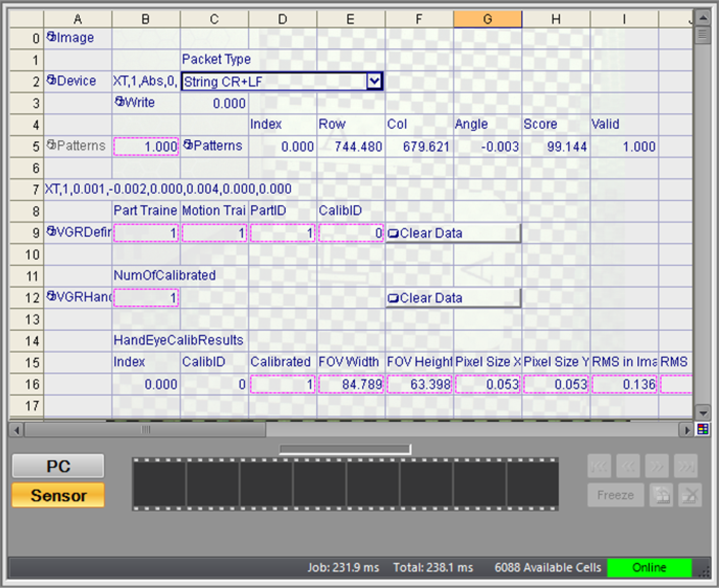Click the green Online status indicator
The width and height of the screenshot is (719, 588).
point(649,567)
